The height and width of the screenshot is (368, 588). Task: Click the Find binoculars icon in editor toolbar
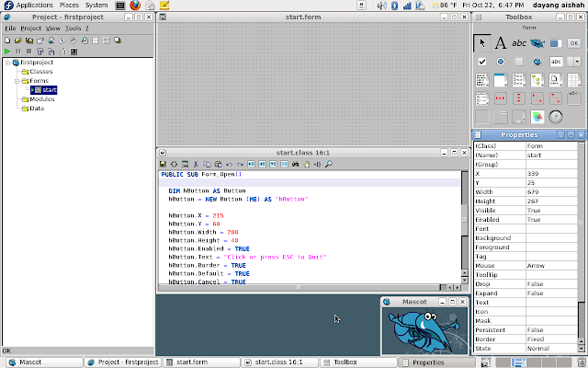(x=295, y=164)
